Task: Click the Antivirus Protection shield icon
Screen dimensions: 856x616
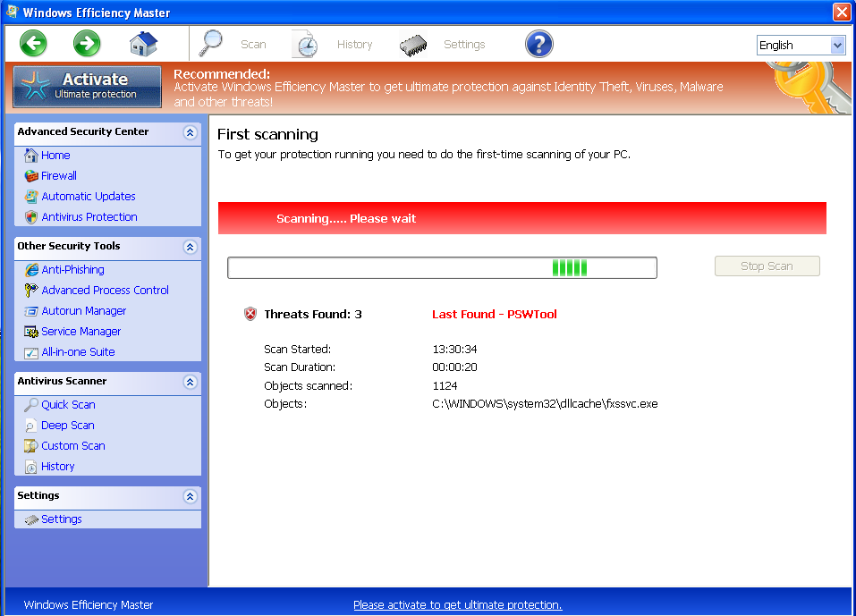Action: tap(31, 217)
